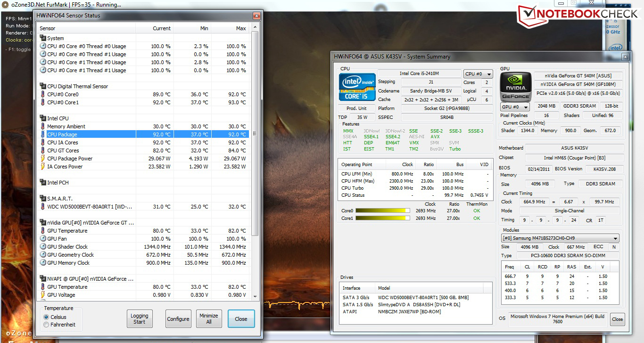
Task: Click the CPU #0 Core #1 Thread #1 Usage icon
Action: [x=43, y=70]
